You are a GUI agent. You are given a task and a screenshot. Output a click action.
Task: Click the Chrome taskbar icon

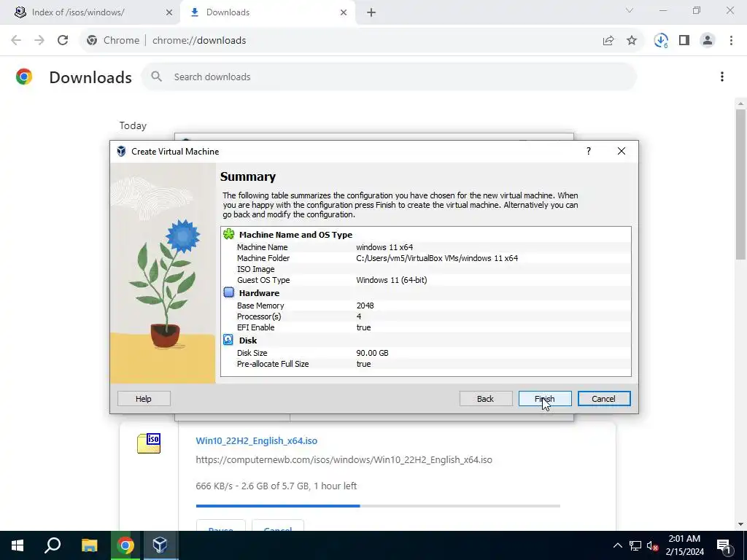pyautogui.click(x=125, y=545)
